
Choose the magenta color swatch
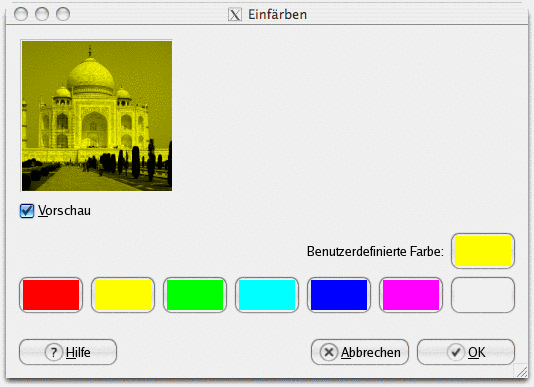click(x=411, y=295)
